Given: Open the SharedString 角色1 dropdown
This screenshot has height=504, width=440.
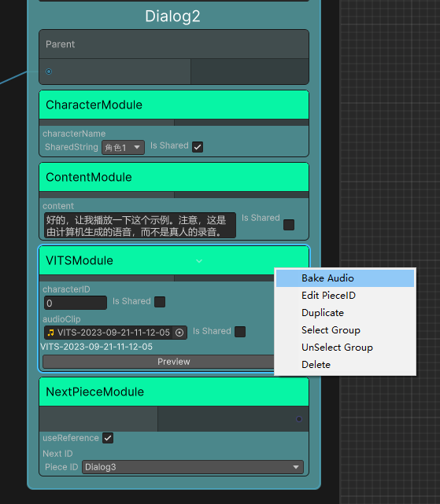Looking at the screenshot, I should [123, 148].
